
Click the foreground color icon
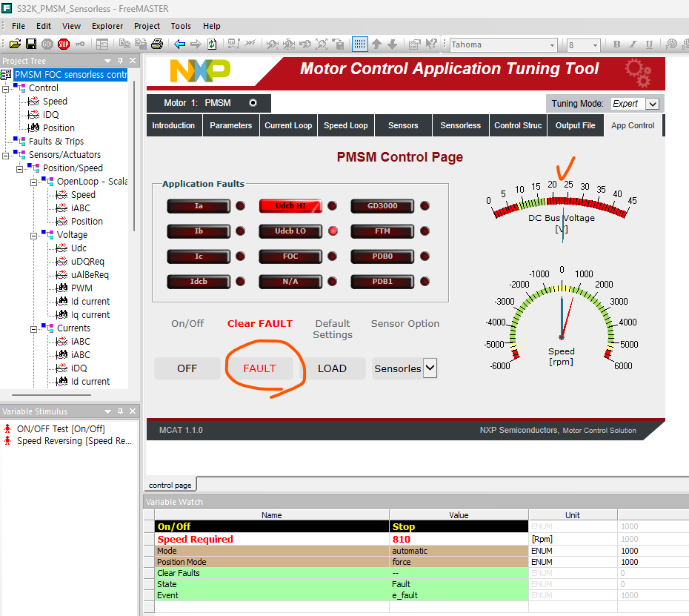pos(671,44)
